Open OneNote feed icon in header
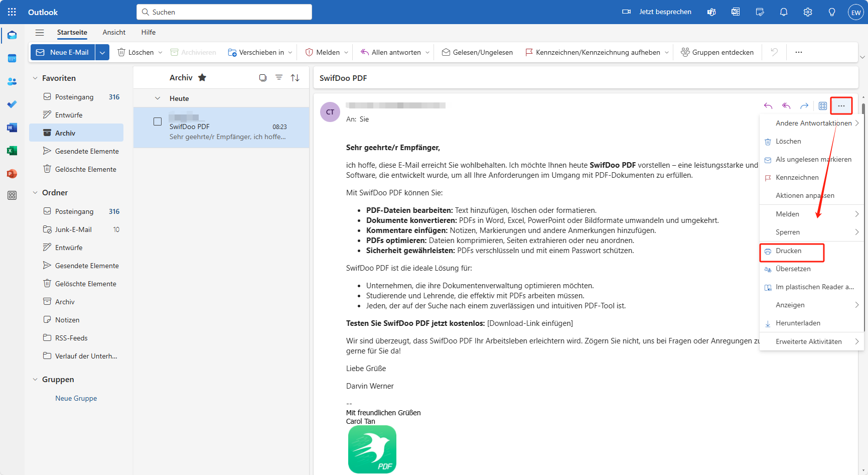868x475 pixels. coord(736,12)
